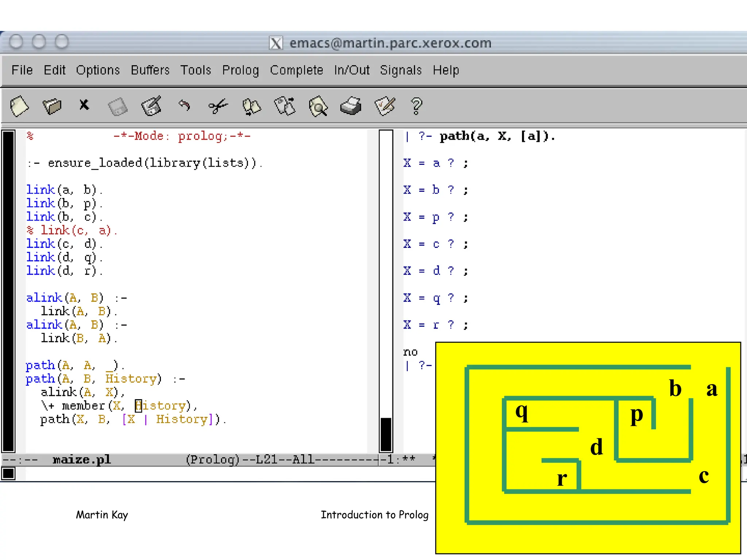
Task: Open the Complete menu
Action: (297, 70)
